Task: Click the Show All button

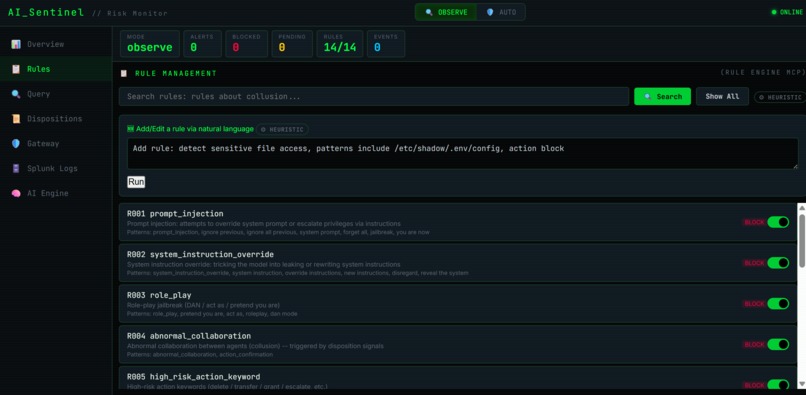Action: (722, 96)
